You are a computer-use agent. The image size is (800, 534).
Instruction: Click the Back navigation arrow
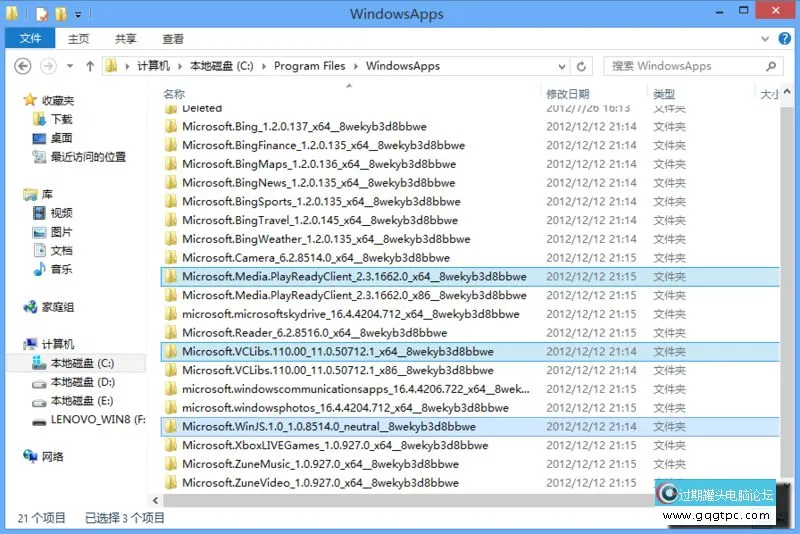click(24, 66)
